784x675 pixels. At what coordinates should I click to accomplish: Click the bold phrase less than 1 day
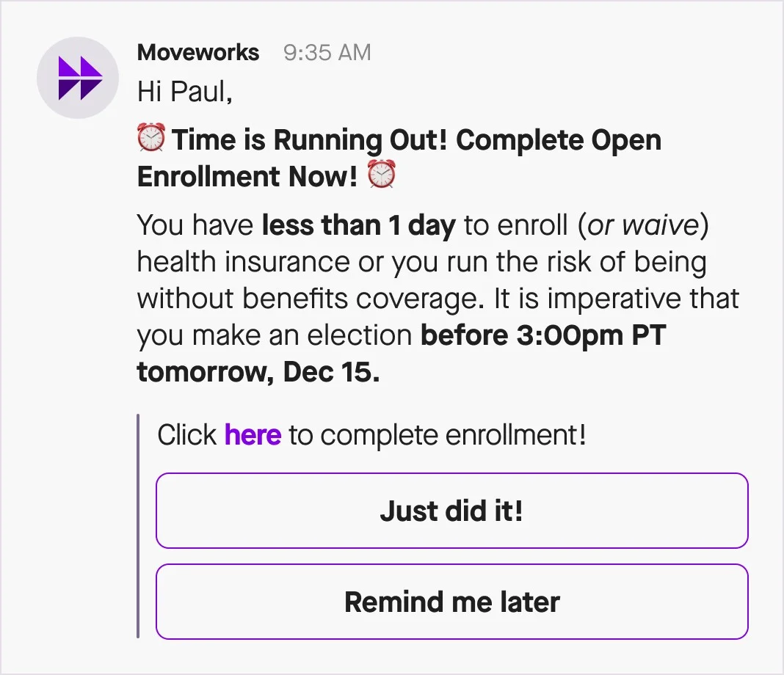[x=358, y=225]
